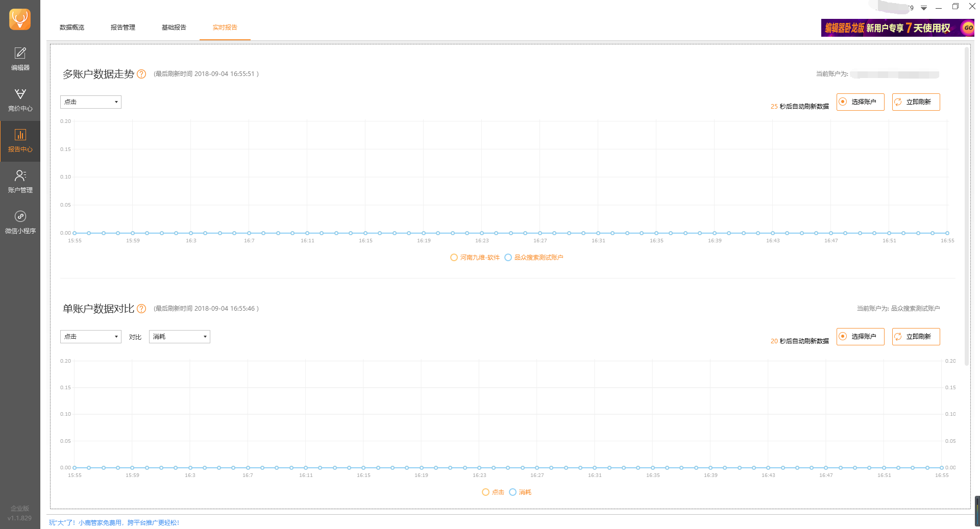Screen dimensions: 980x529
Task: Open 点击 metric dropdown in multi-account chart
Action: [91, 102]
